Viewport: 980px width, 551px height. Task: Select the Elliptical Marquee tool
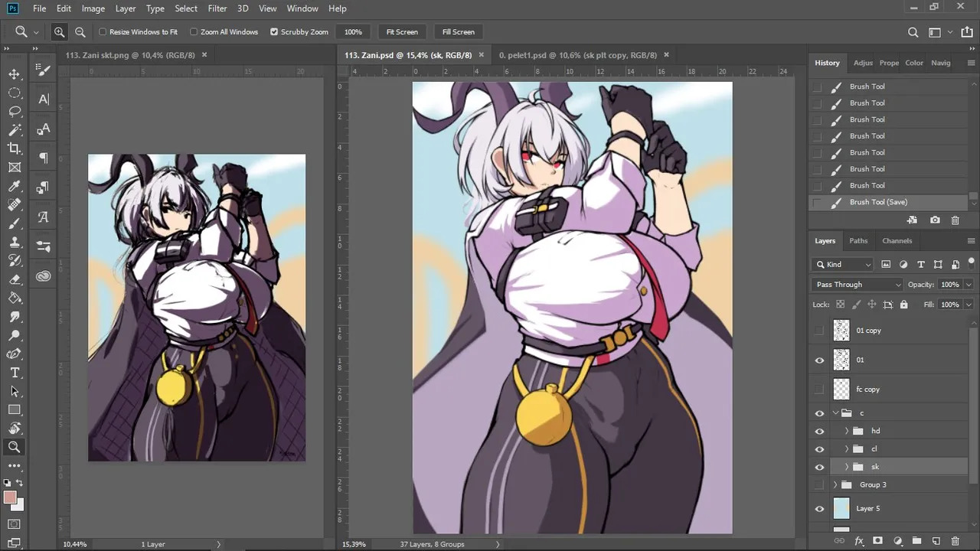[x=14, y=93]
